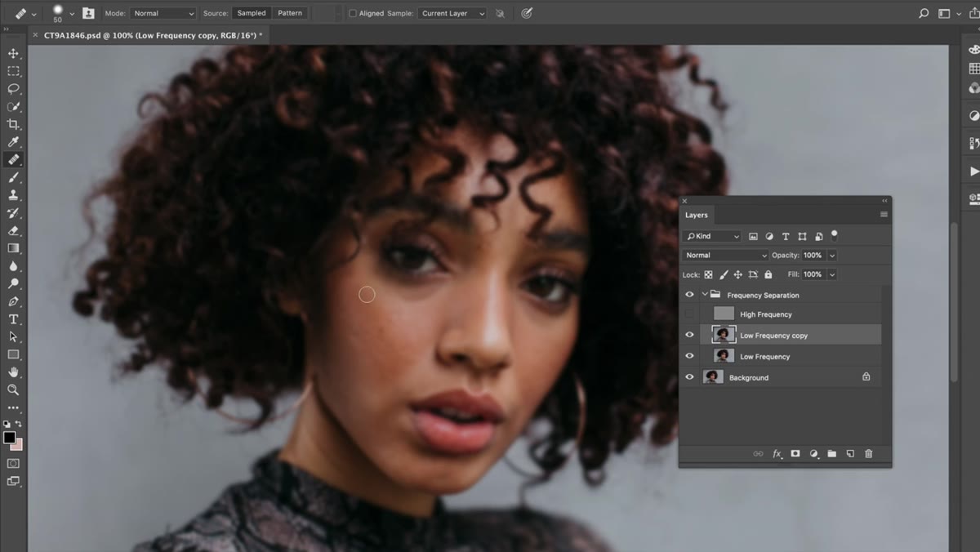Select the Healing Brush tool in toolbox
Screen dimensions: 980x552
click(13, 160)
